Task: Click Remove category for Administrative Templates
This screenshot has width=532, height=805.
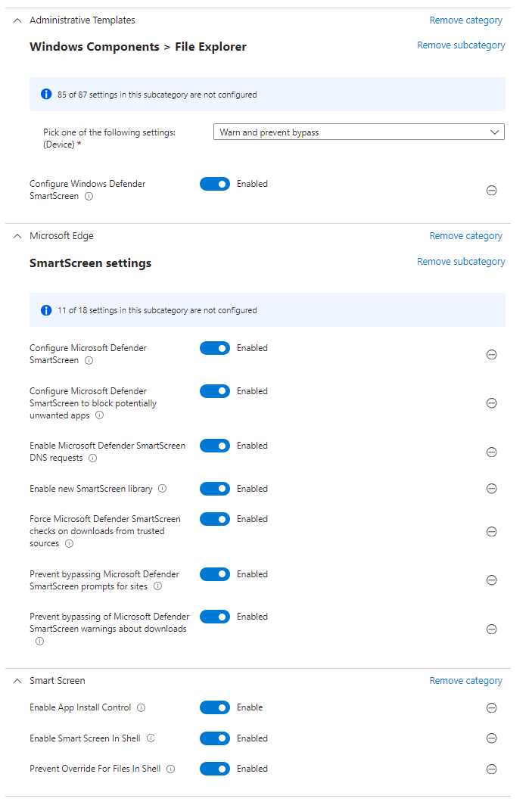Action: (x=465, y=20)
